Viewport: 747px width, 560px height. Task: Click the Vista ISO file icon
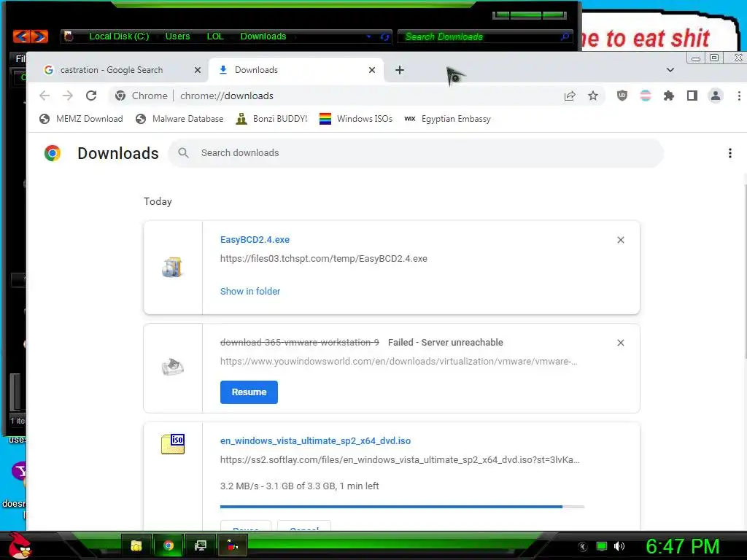173,444
